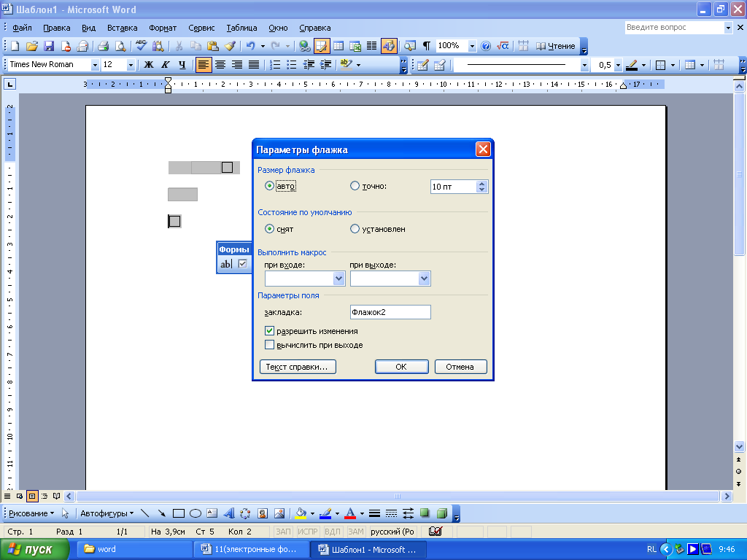Image resolution: width=747 pixels, height=560 pixels.
Task: Run spelling and grammar check
Action: pyautogui.click(x=141, y=46)
